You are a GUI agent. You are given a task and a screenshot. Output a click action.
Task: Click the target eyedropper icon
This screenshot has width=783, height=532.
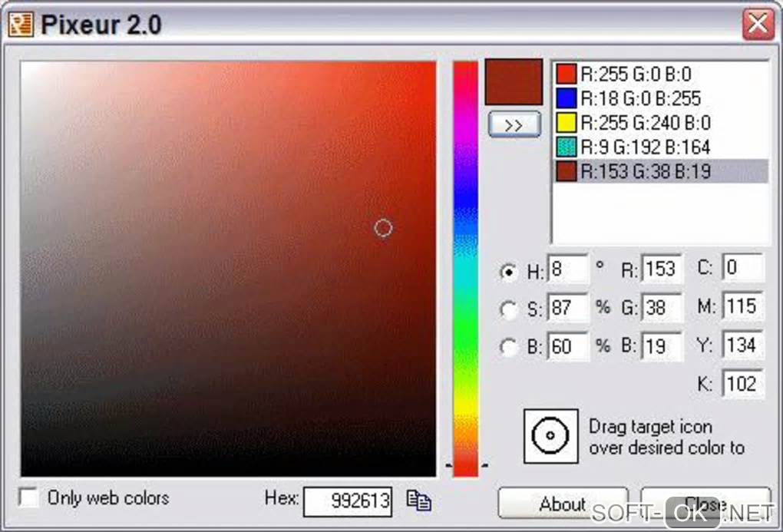tap(551, 436)
